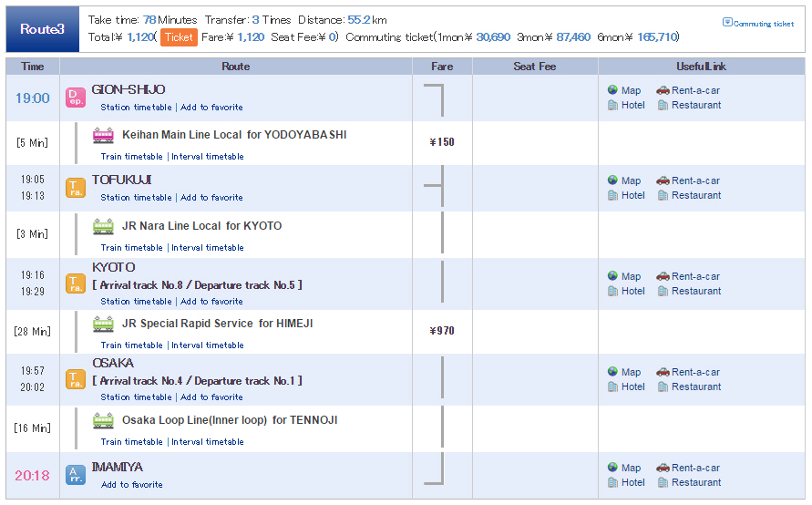The width and height of the screenshot is (812, 505).
Task: Open Interval timetable for Osaka Loop Line
Action: point(208,442)
